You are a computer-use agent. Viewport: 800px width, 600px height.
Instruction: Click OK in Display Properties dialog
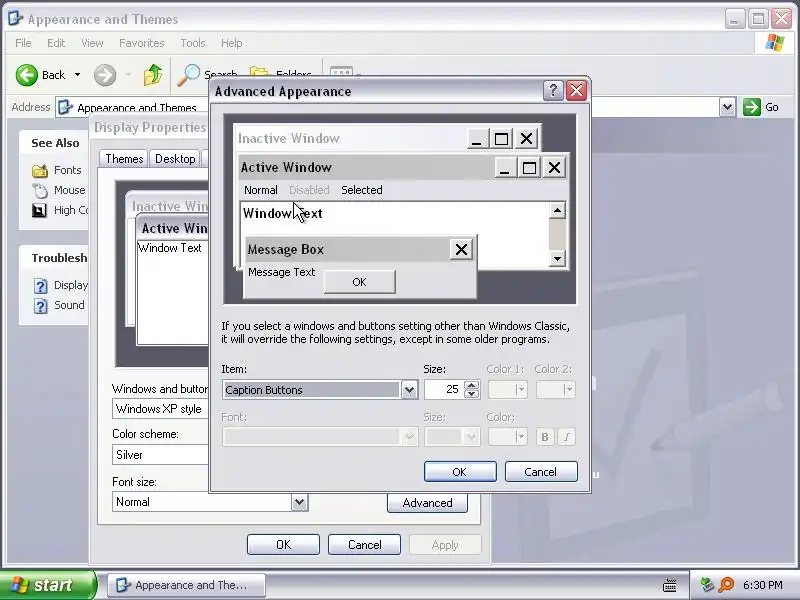click(x=283, y=545)
